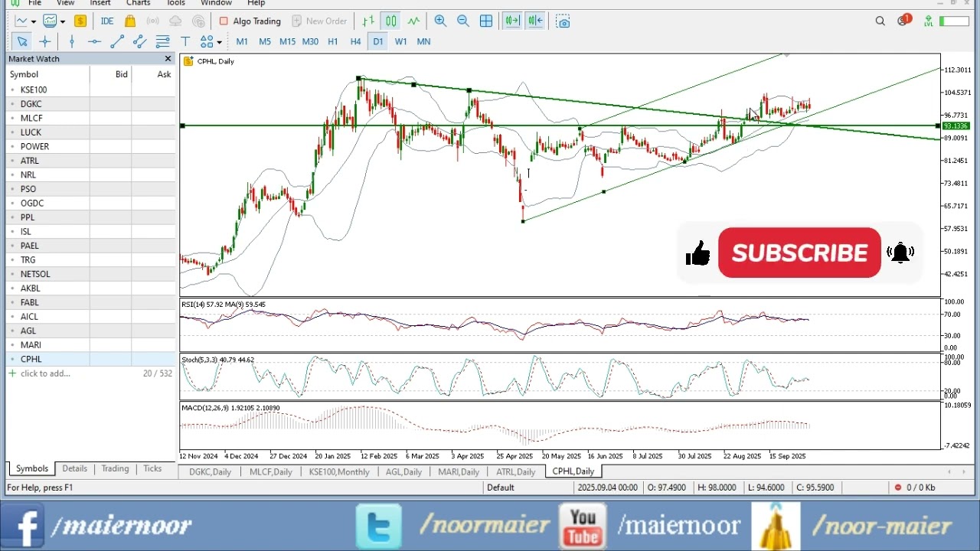Expand the shapes tool dropdown arrow
The width and height of the screenshot is (980, 551).
(219, 42)
